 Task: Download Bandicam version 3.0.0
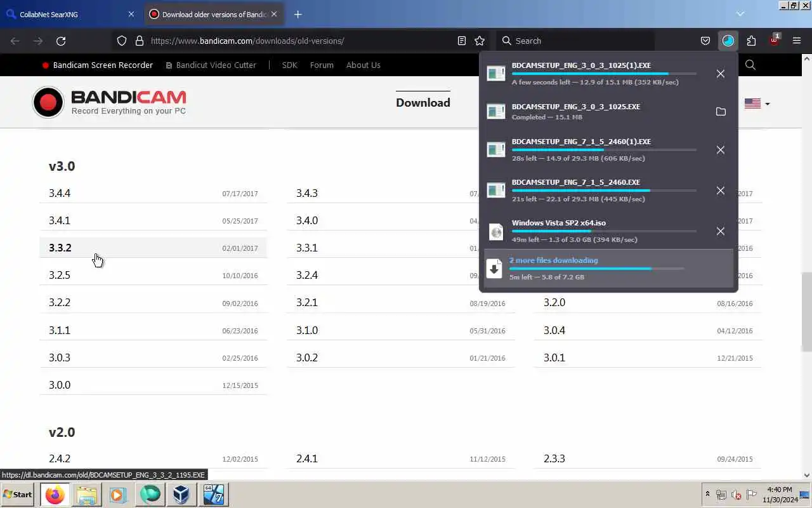(153, 385)
